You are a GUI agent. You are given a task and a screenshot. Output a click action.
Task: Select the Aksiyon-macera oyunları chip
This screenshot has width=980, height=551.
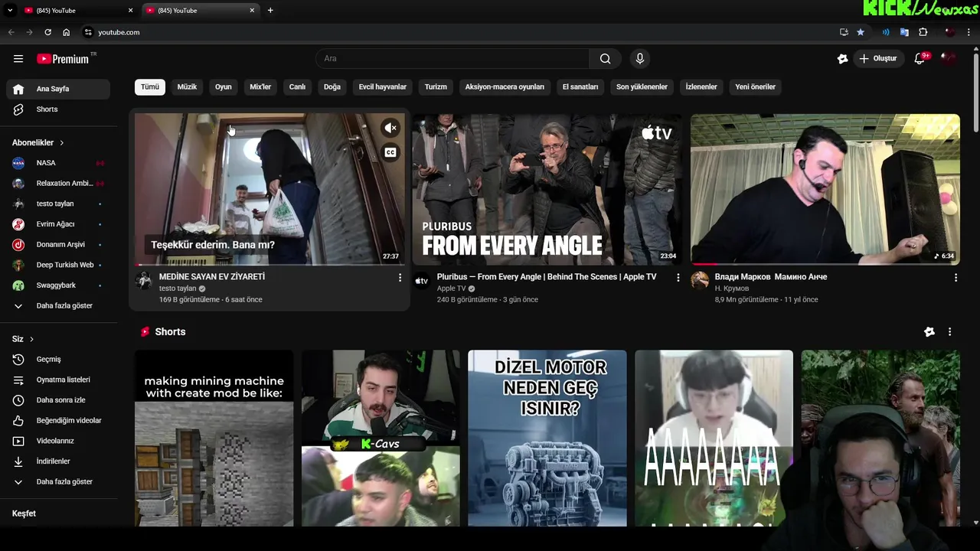coord(505,87)
